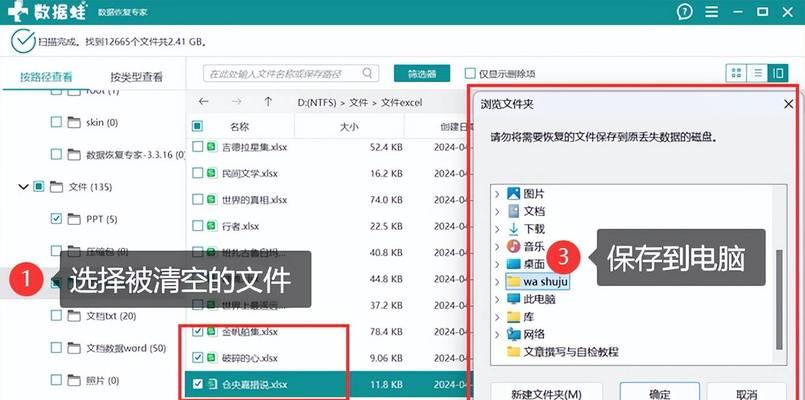Image resolution: width=805 pixels, height=400 pixels.
Task: Expand the 文档 node in folder dialog
Action: (497, 212)
